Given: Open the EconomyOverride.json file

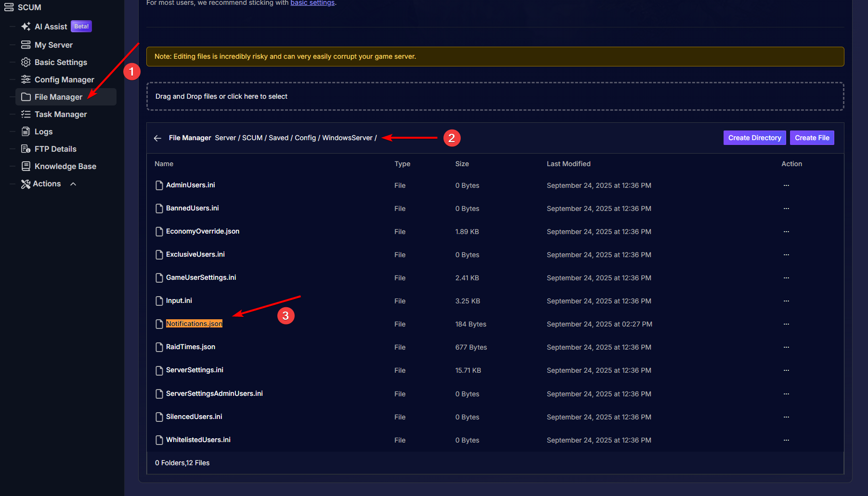Looking at the screenshot, I should point(203,232).
